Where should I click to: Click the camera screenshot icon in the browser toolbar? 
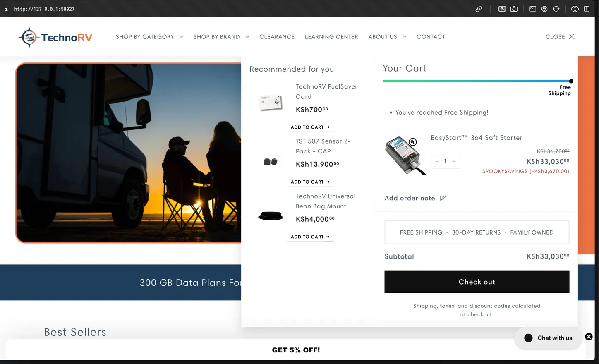point(514,9)
